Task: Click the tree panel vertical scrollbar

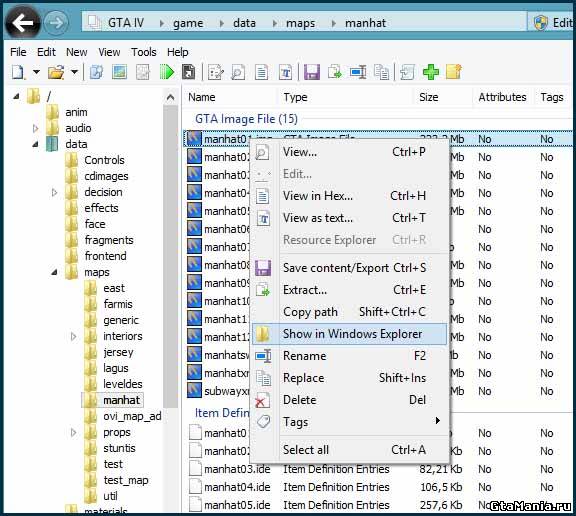Action: pyautogui.click(x=170, y=256)
